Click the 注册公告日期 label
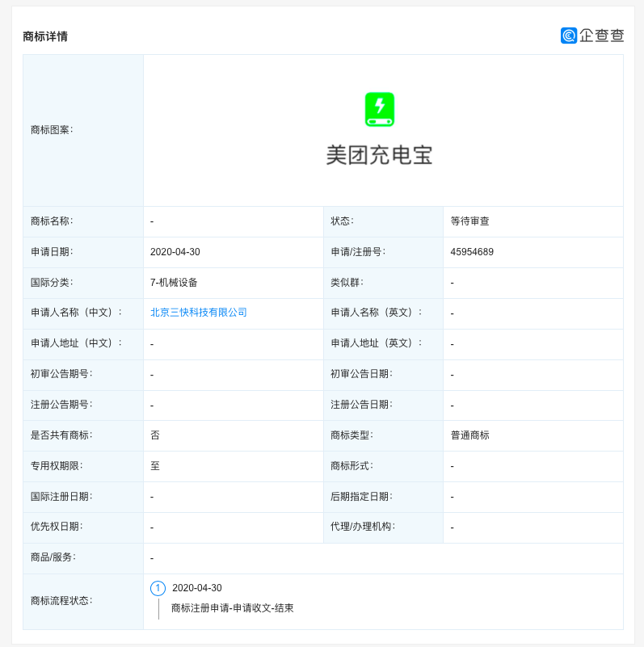644x647 pixels. pyautogui.click(x=362, y=405)
